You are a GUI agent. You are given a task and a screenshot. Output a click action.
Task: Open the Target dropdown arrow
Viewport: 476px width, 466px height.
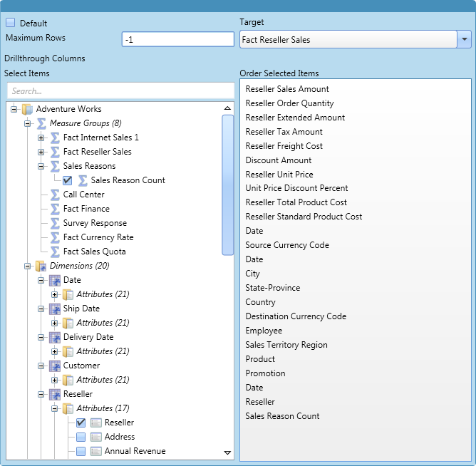(464, 39)
